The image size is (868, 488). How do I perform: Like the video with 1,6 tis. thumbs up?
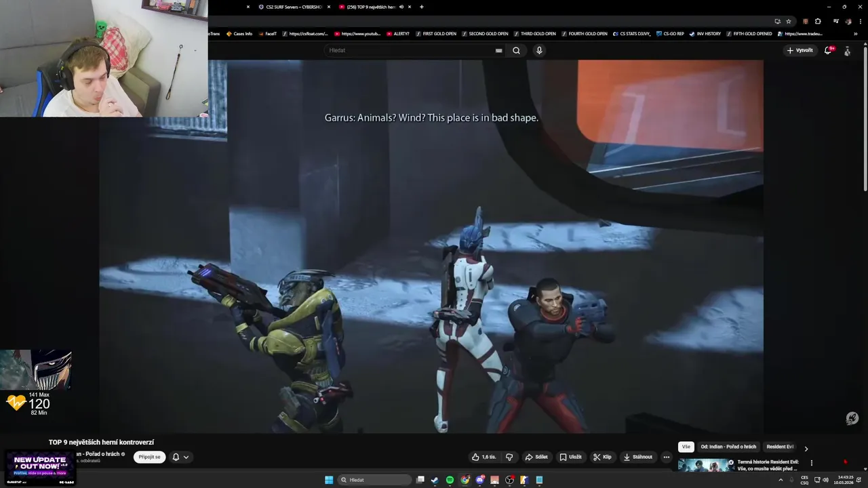click(x=484, y=457)
